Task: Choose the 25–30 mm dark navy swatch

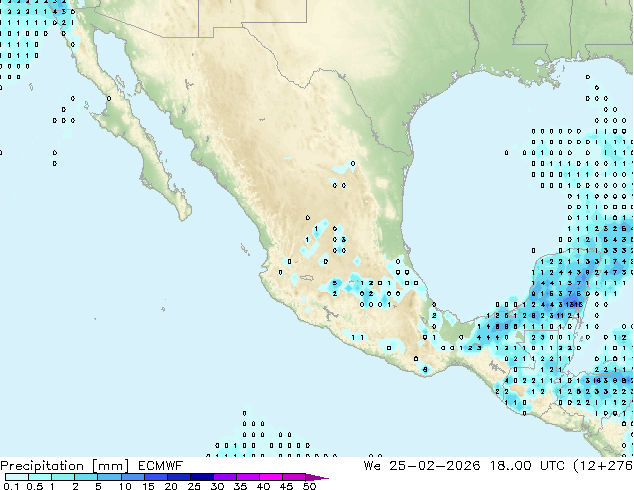Action: (201, 477)
